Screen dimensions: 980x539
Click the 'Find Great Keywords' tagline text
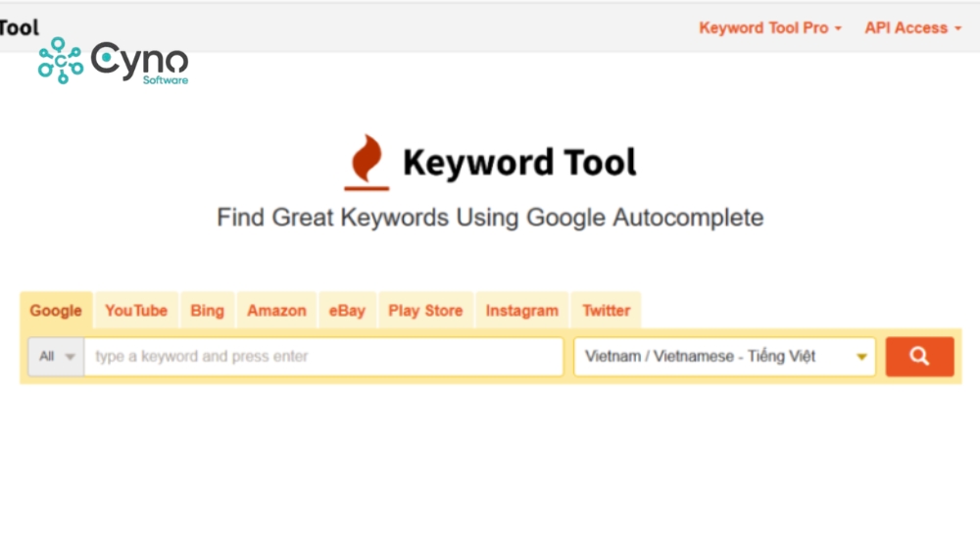click(489, 217)
